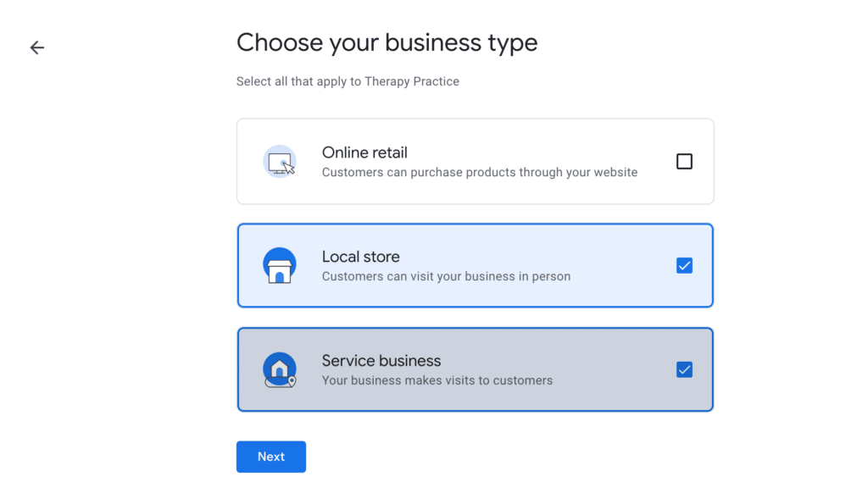Image resolution: width=868 pixels, height=493 pixels.
Task: Click the Online retail monitor icon
Action: (x=280, y=161)
